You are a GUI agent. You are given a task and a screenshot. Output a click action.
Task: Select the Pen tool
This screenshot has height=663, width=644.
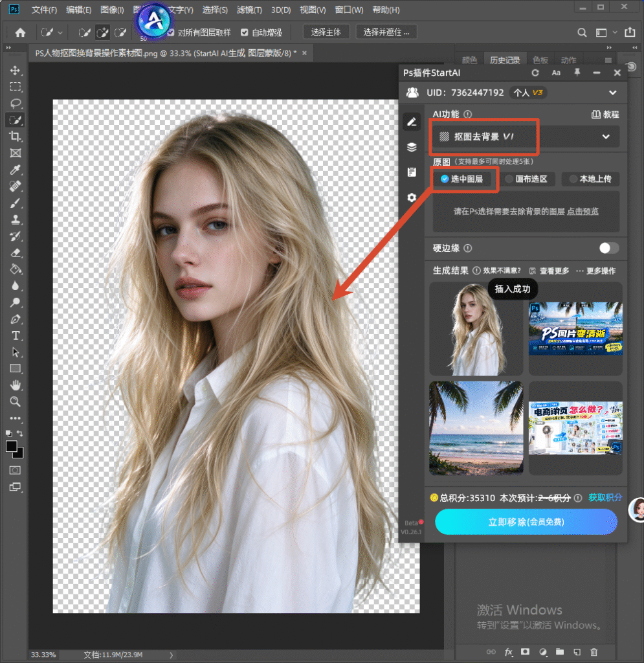click(16, 319)
